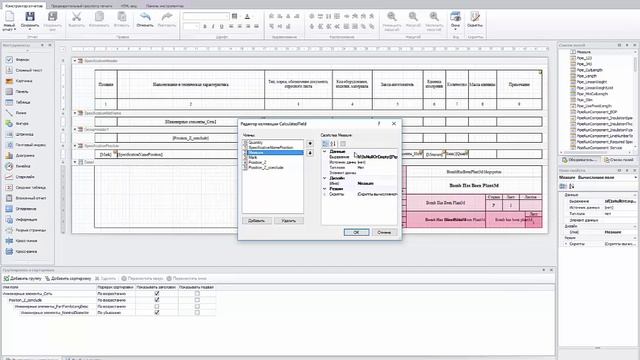Collapse the Detail band
640x360 pixels.
pyautogui.click(x=75, y=162)
